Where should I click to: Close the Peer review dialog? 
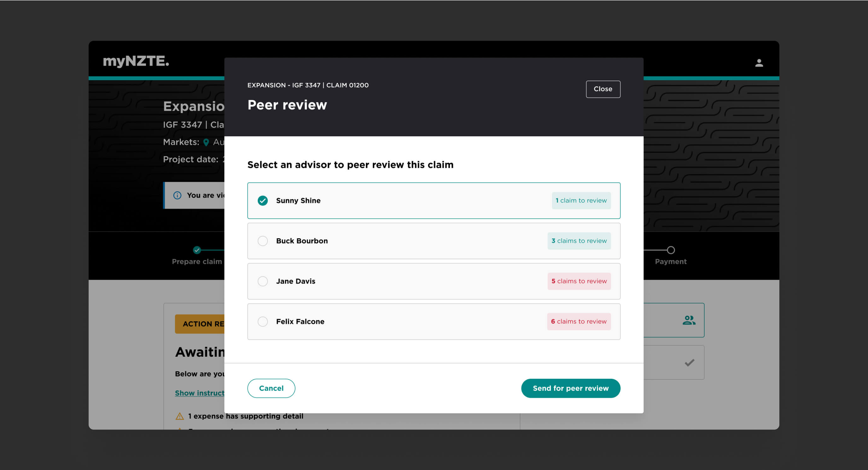pyautogui.click(x=603, y=89)
